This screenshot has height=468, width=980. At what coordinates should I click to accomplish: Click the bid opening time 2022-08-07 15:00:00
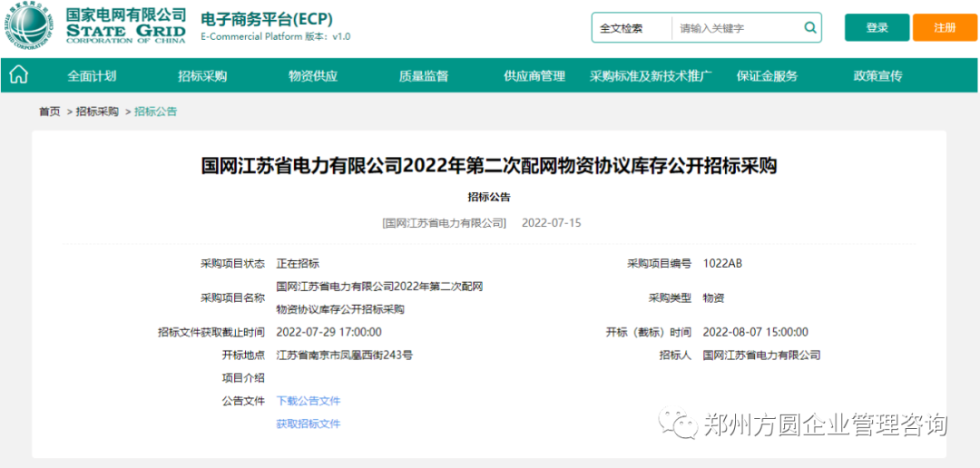(x=756, y=332)
